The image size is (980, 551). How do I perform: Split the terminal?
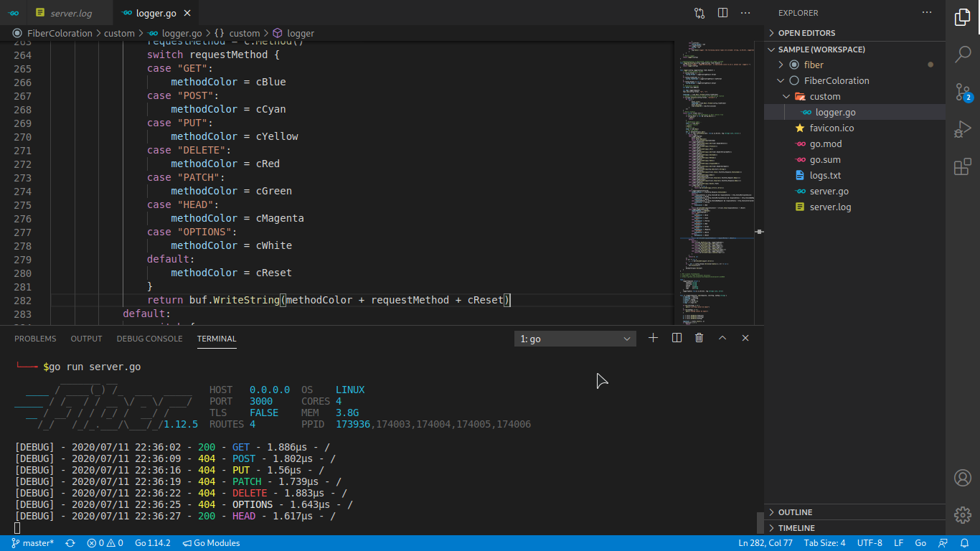[677, 338]
